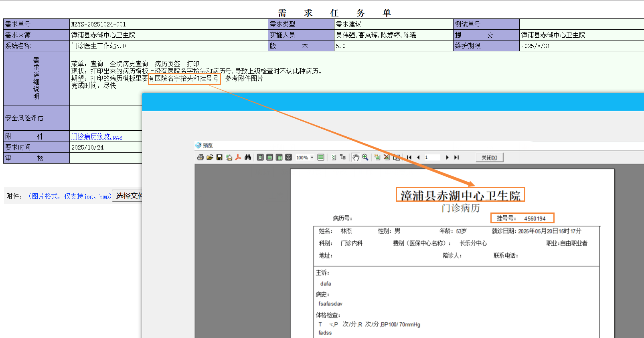Click the 联系电话 label in preview
This screenshot has height=338, width=644.
click(x=506, y=256)
